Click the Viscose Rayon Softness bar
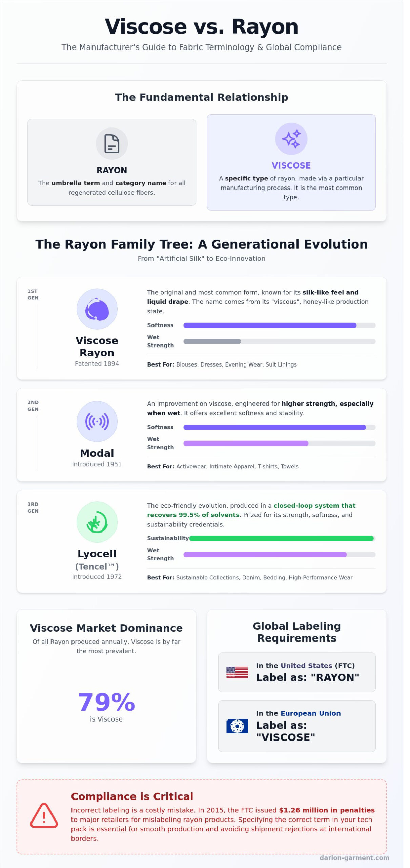The image size is (410, 868). tap(279, 325)
